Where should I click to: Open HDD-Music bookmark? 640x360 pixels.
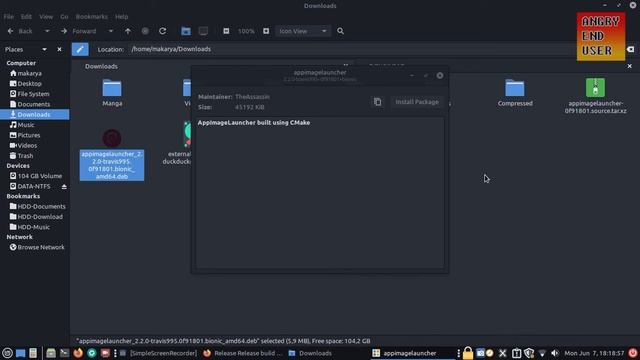click(35, 227)
